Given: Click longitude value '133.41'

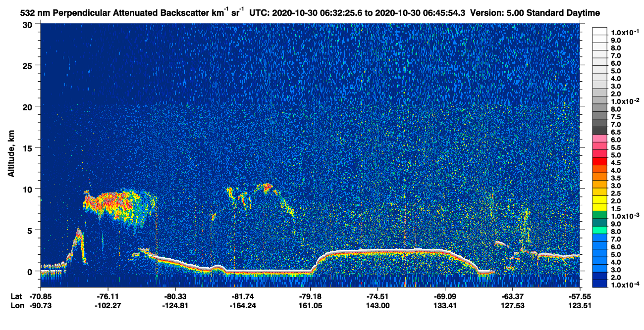Looking at the screenshot, I should [445, 306].
